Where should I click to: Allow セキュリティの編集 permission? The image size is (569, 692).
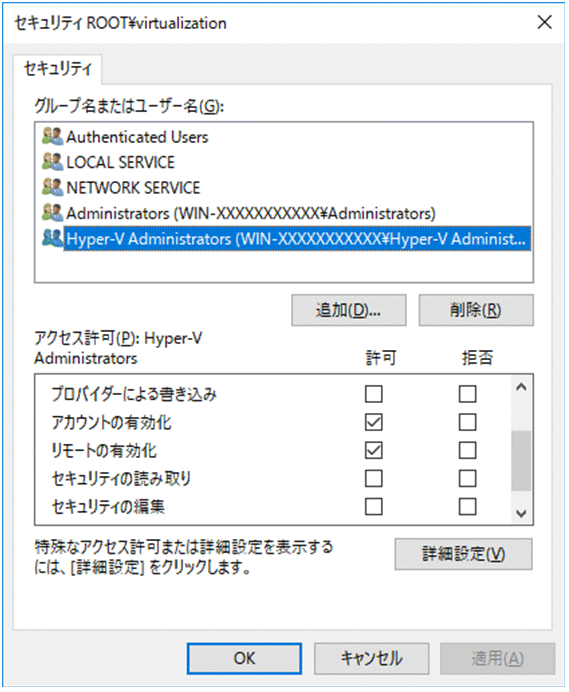pos(373,507)
